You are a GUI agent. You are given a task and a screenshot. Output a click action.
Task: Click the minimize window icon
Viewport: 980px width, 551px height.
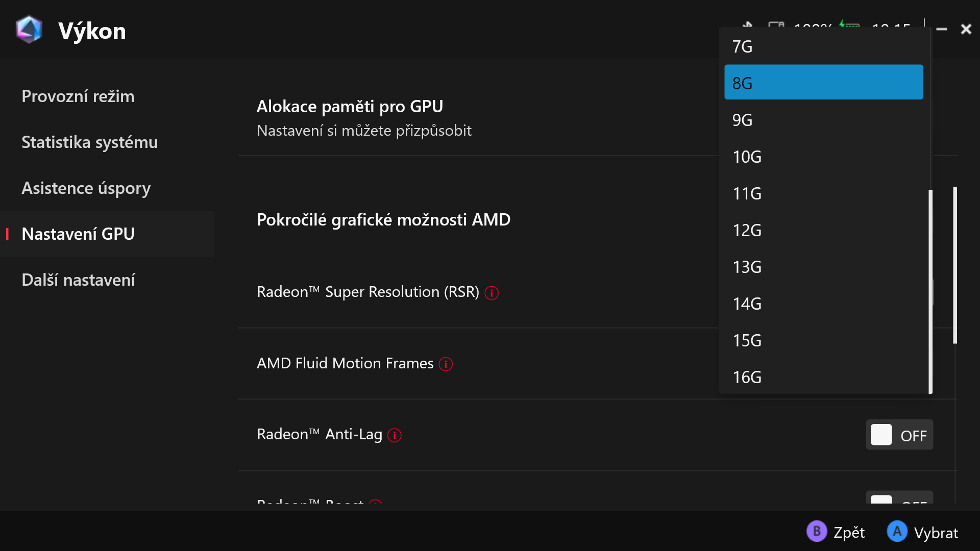(x=942, y=30)
